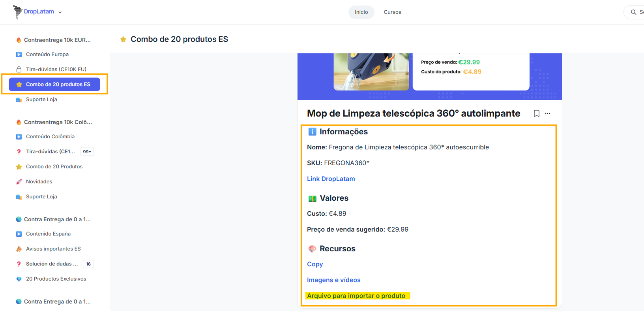Viewport: 644px width, 311px height.
Task: Click the 99+ unread badge
Action: pos(87,152)
